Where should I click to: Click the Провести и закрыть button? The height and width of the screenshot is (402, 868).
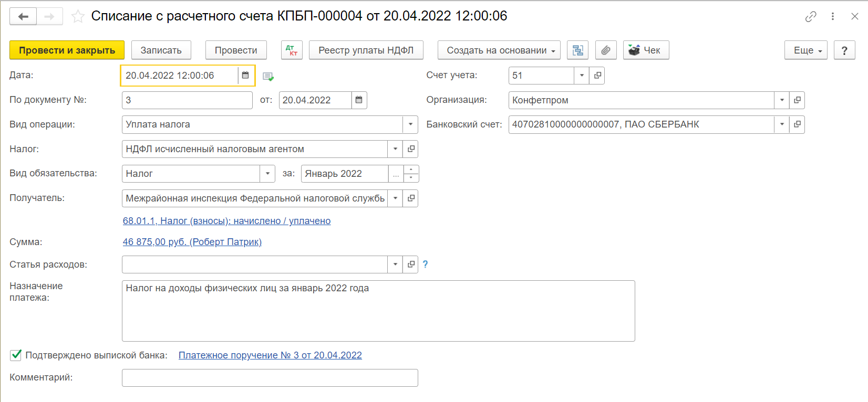coord(67,50)
